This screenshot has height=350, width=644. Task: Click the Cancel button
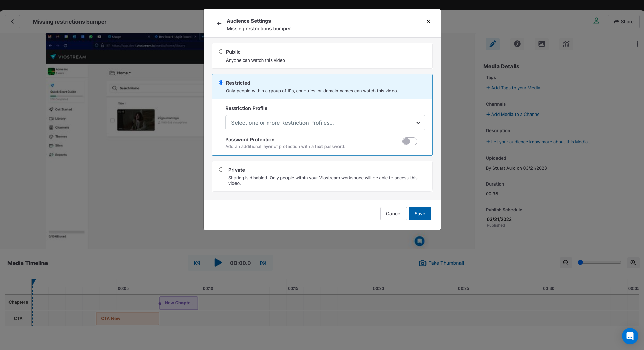[394, 214]
